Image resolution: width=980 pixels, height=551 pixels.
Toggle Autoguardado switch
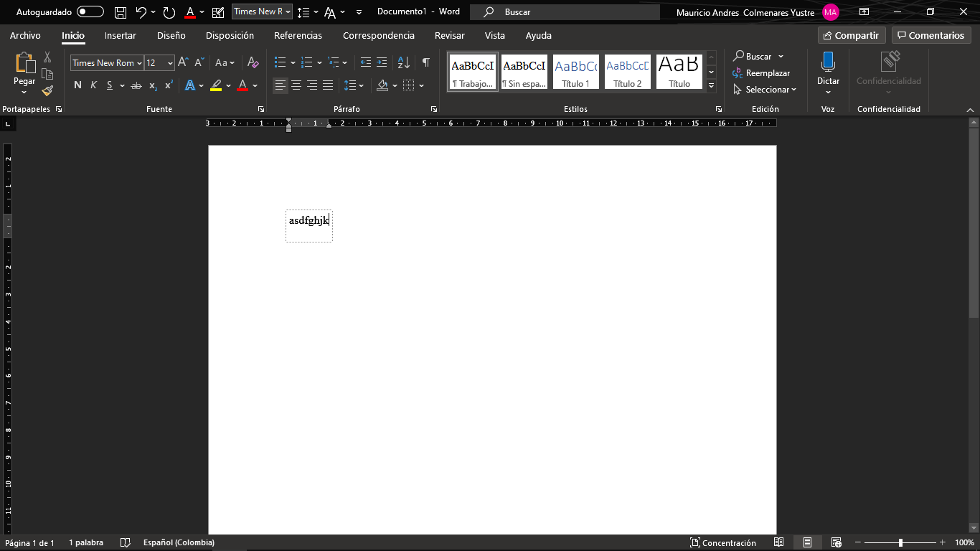pos(90,12)
